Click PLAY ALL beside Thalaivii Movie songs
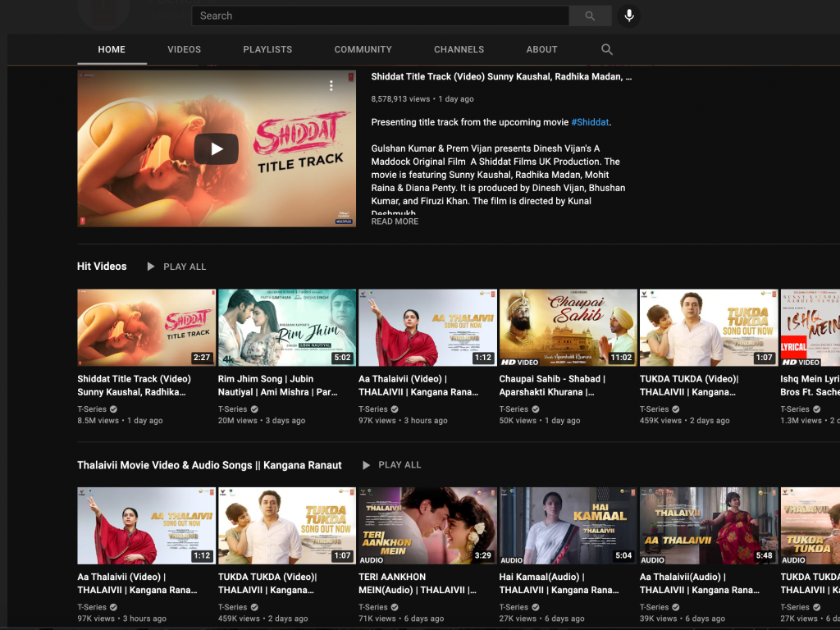The image size is (840, 630). [391, 465]
